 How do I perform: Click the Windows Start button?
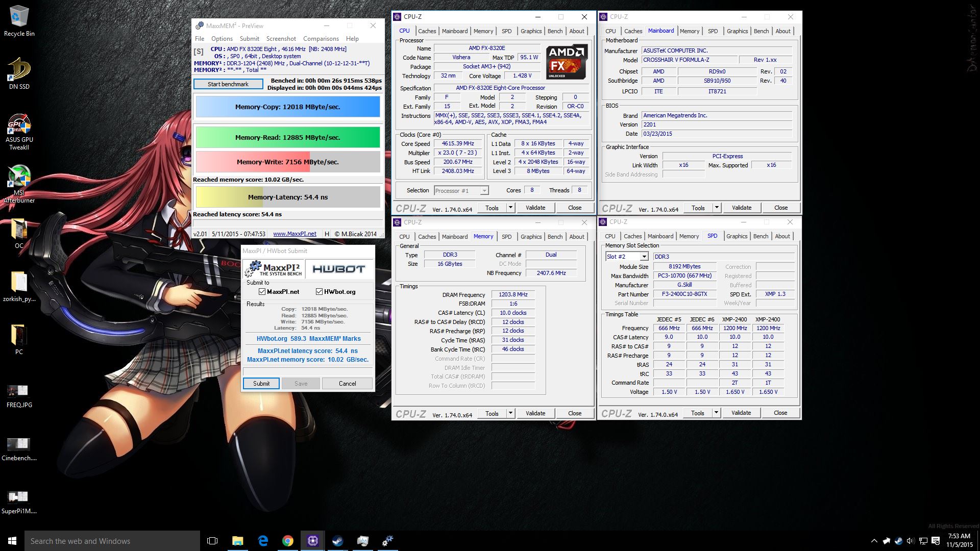[x=12, y=541]
